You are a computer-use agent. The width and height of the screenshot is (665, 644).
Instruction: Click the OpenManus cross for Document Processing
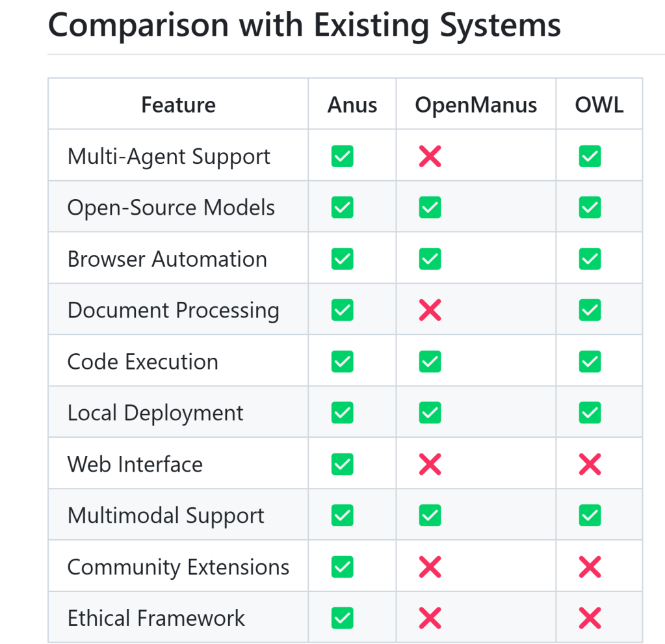pos(430,311)
